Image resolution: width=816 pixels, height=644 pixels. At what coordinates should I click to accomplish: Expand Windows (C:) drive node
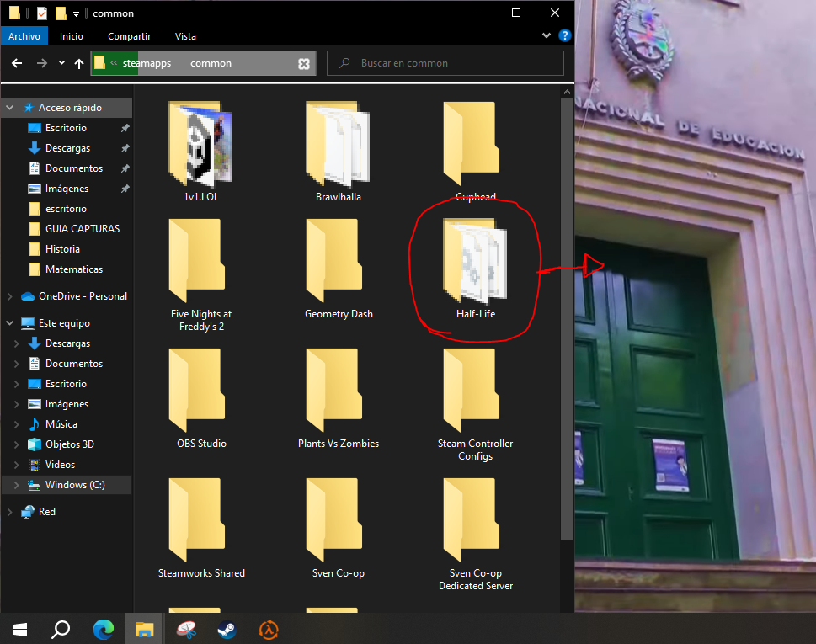(16, 485)
